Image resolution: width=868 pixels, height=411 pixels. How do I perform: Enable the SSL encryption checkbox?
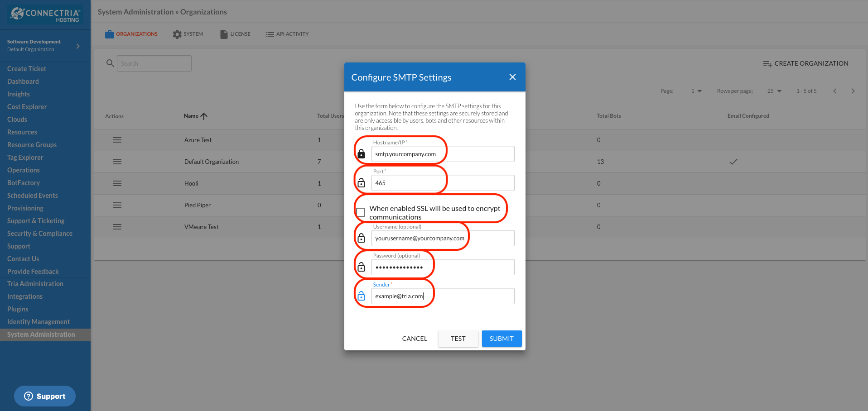click(x=361, y=212)
